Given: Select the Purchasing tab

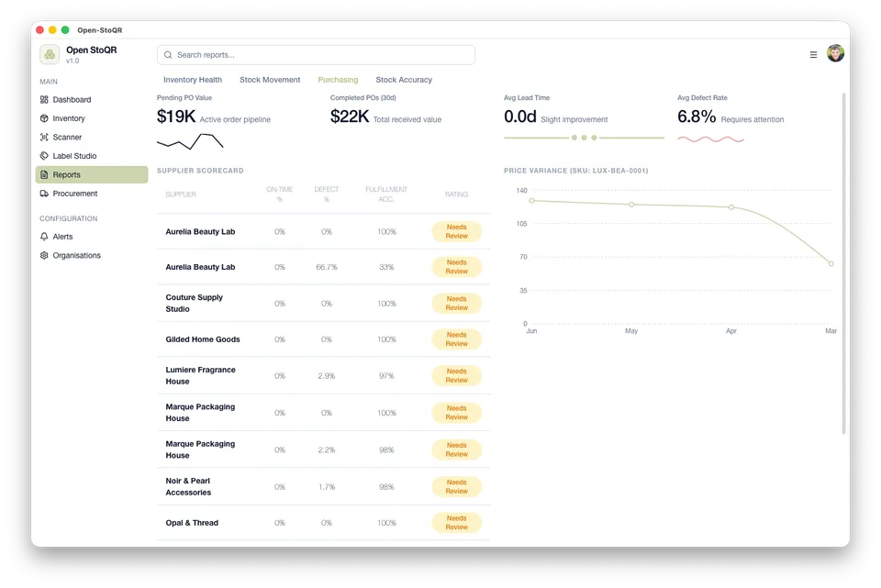Looking at the screenshot, I should pos(338,80).
